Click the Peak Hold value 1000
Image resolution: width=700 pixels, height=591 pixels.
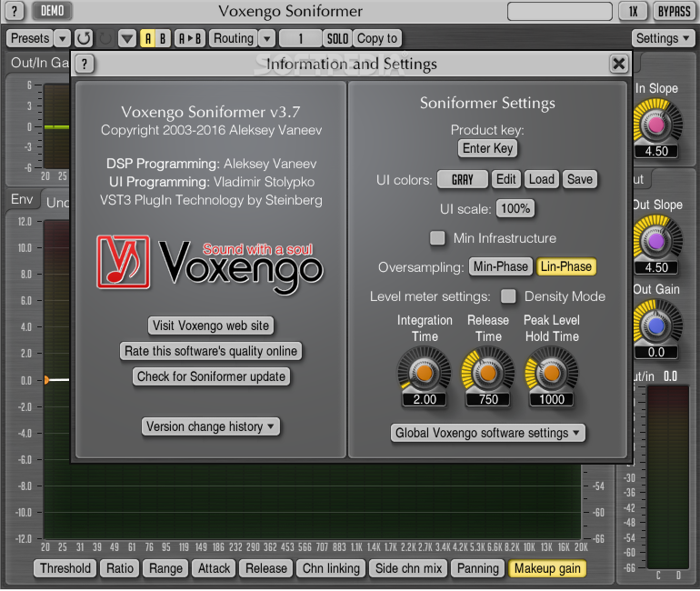552,399
